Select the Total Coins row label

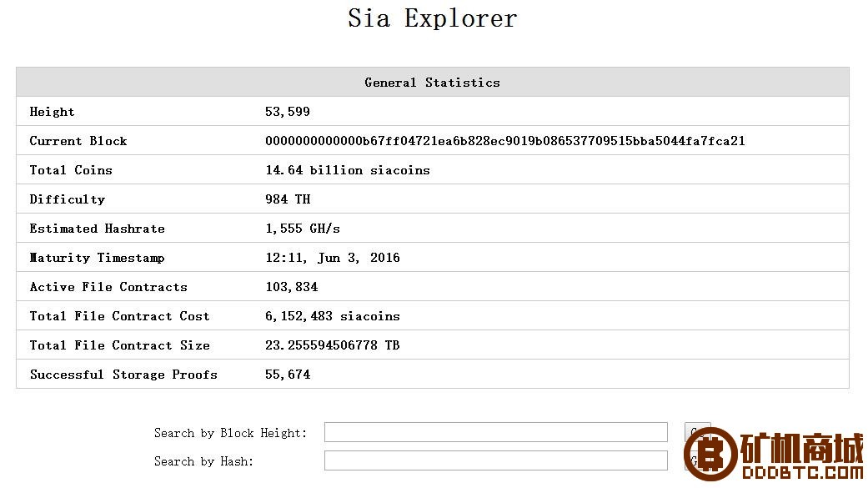pyautogui.click(x=71, y=170)
